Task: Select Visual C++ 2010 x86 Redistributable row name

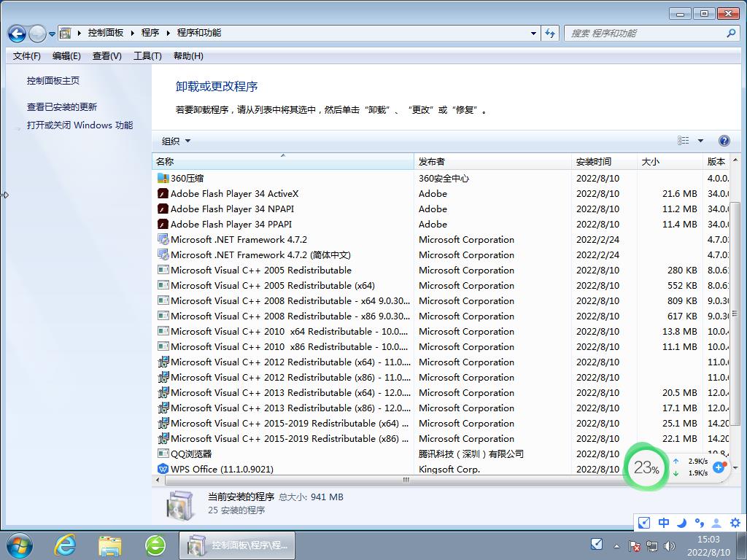Action: (x=289, y=346)
